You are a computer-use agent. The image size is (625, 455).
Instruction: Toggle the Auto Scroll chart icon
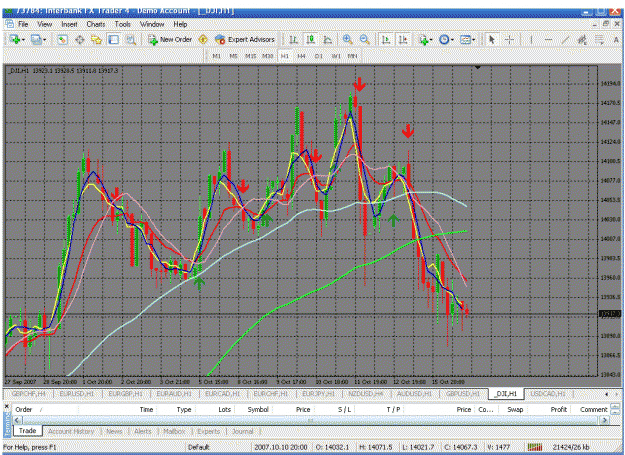385,40
